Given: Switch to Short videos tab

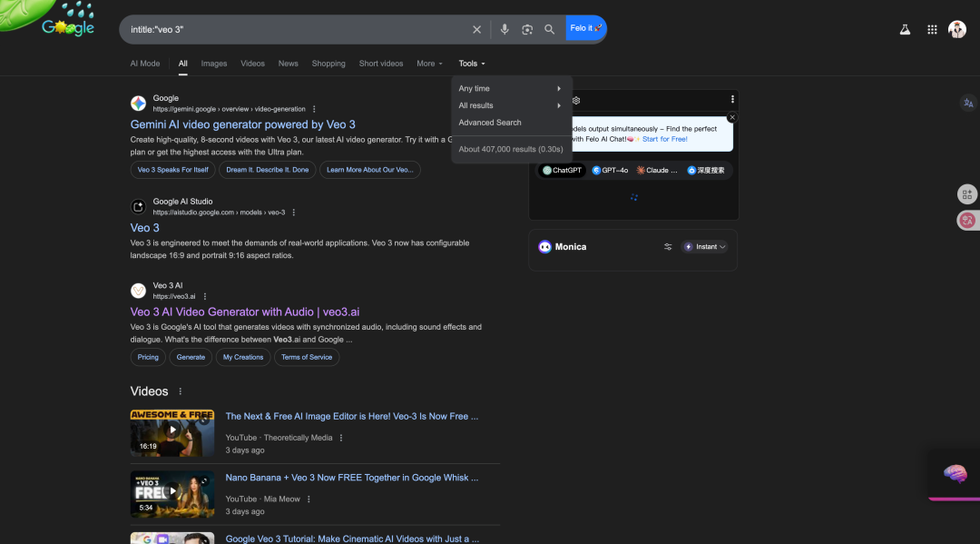Looking at the screenshot, I should [x=380, y=64].
